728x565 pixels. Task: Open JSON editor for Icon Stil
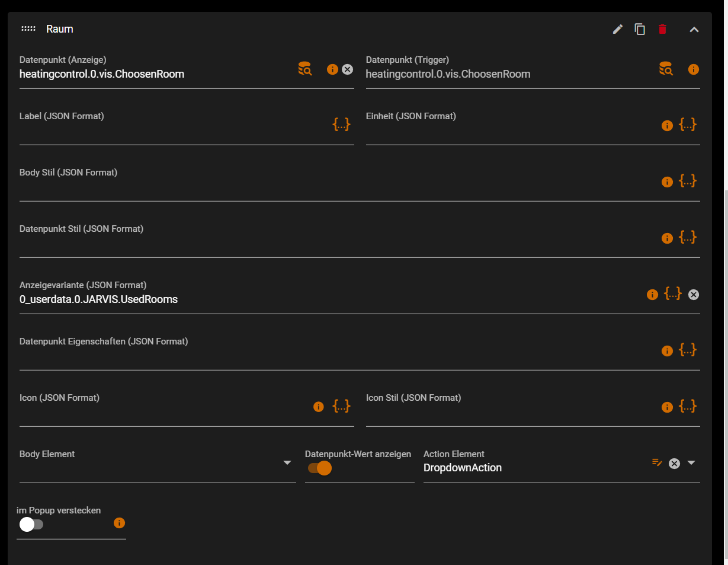pos(687,406)
